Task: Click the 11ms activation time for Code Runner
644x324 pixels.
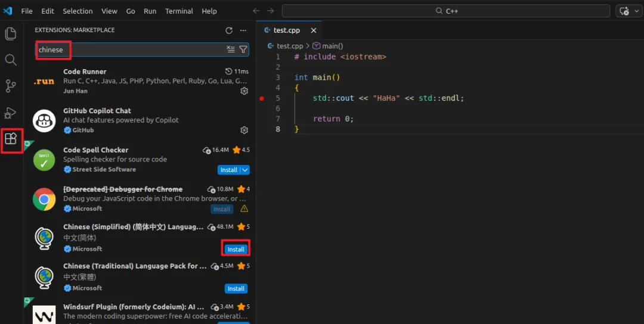Action: 237,71
